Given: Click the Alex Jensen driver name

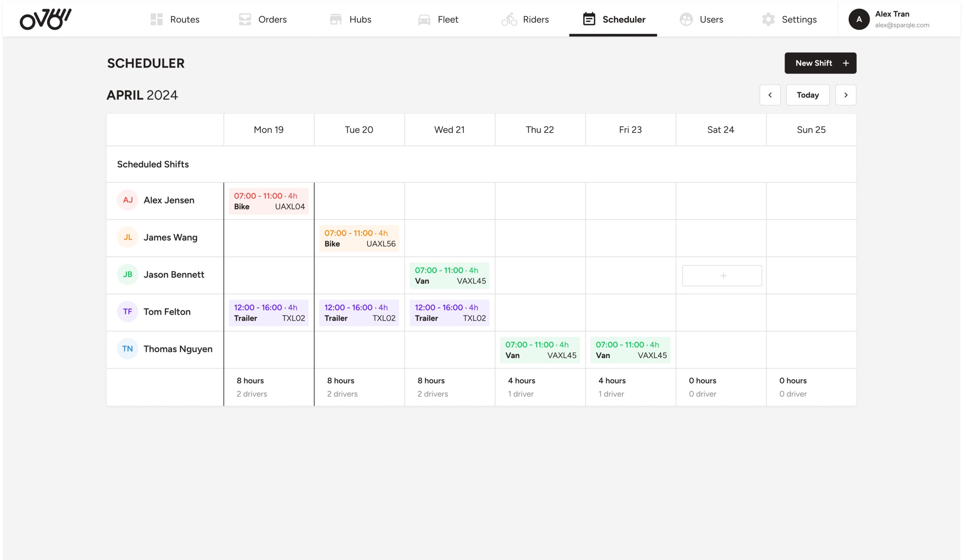Looking at the screenshot, I should tap(169, 200).
